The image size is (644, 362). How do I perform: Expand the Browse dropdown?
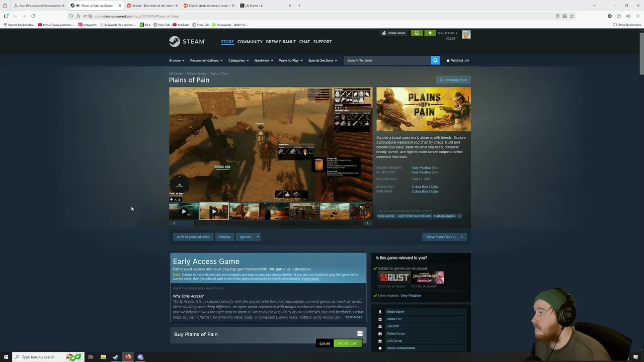click(x=177, y=60)
